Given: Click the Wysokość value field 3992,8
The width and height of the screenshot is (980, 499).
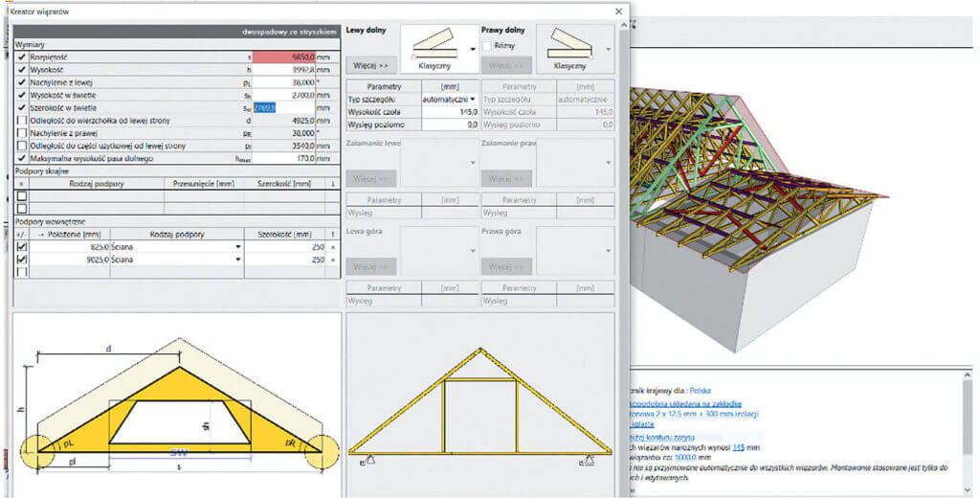Looking at the screenshot, I should pyautogui.click(x=283, y=69).
